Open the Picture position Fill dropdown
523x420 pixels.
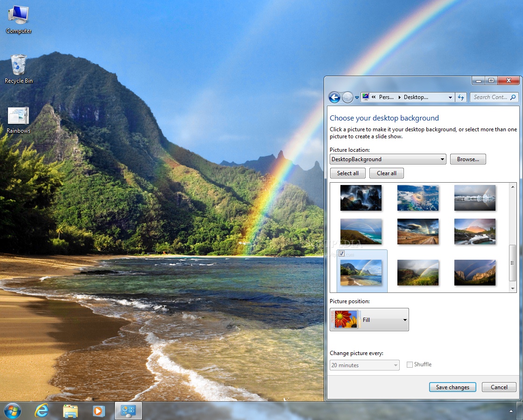369,320
